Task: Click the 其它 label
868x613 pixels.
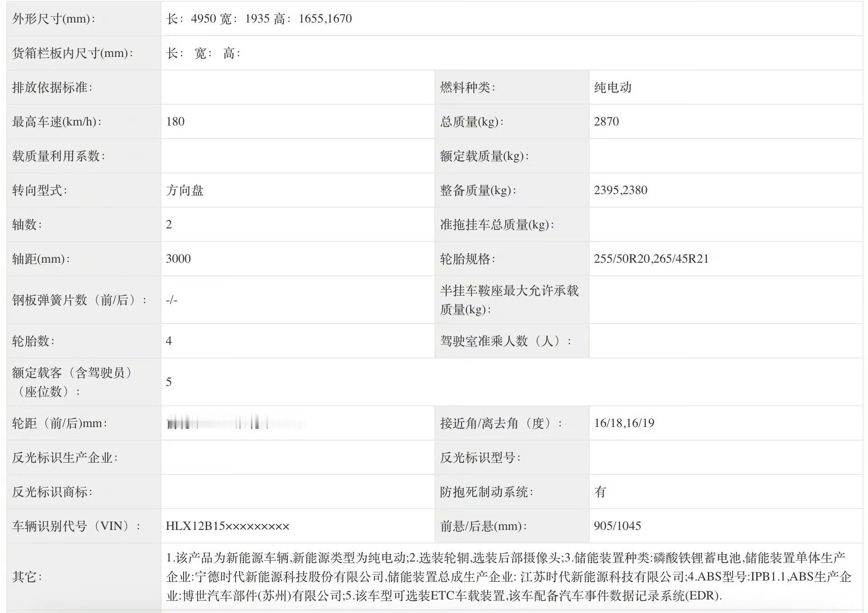Action: (27, 577)
